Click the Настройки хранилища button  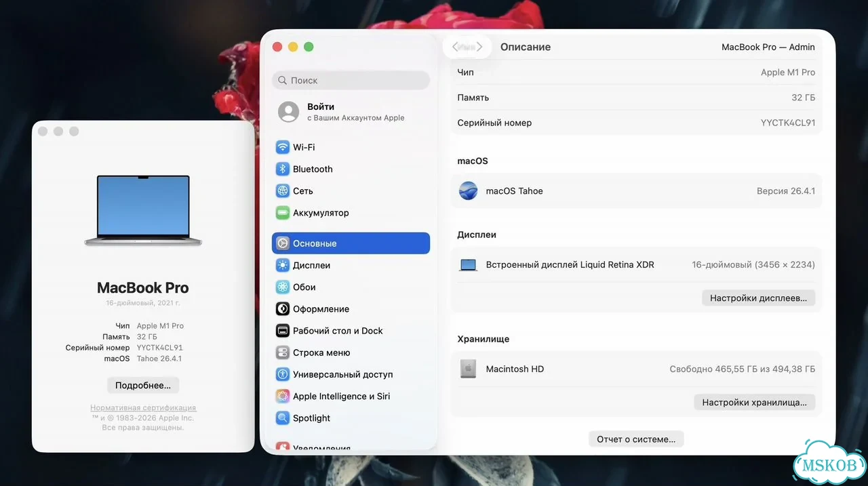click(754, 402)
